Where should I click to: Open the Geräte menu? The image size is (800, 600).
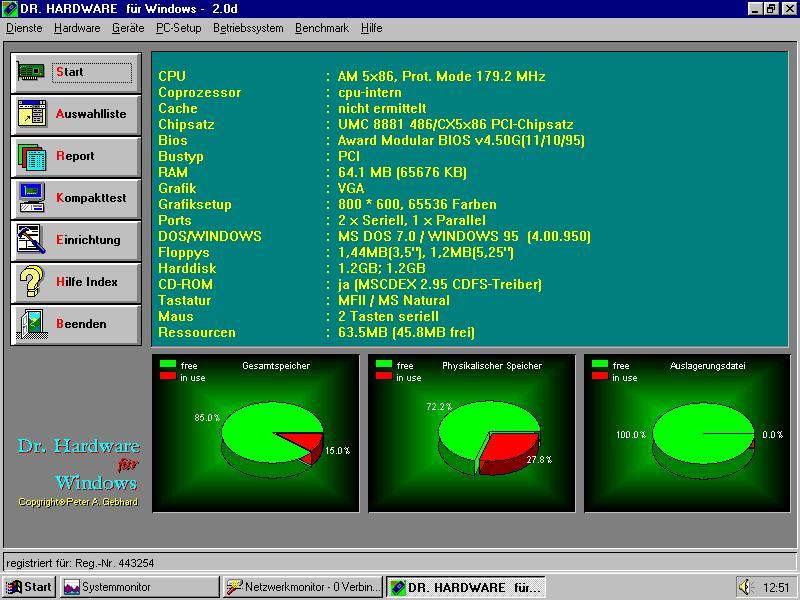128,29
